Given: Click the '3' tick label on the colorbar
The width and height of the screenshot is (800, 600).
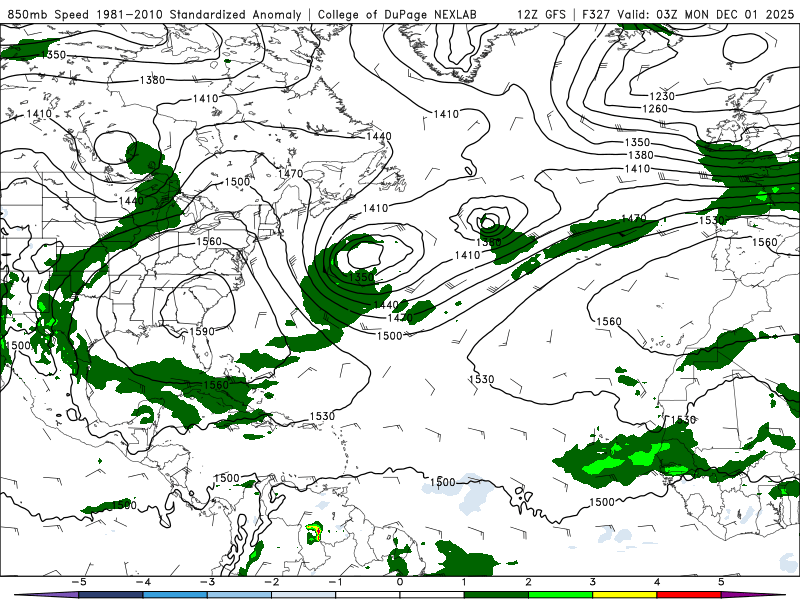Looking at the screenshot, I should click(x=592, y=582).
